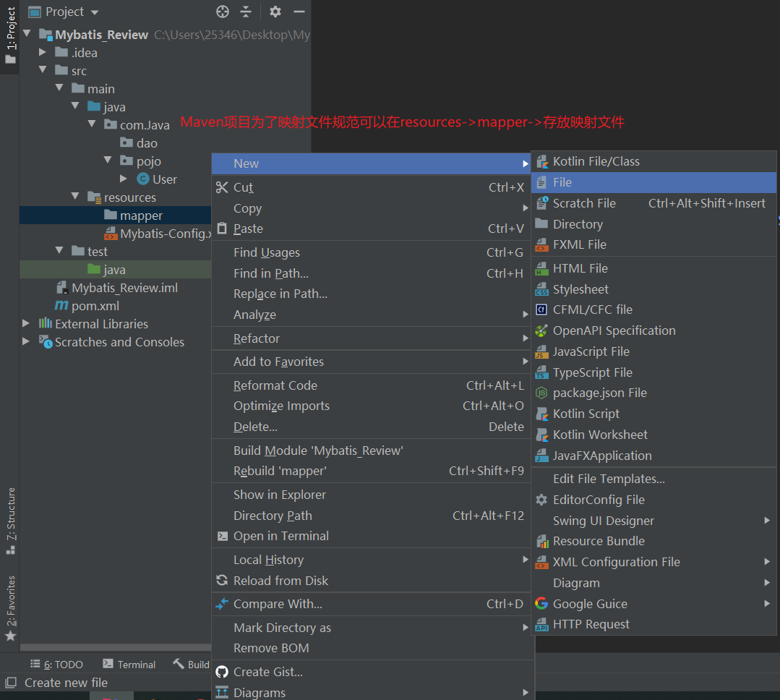
Task: Open the TODO tool window tab
Action: (x=56, y=664)
